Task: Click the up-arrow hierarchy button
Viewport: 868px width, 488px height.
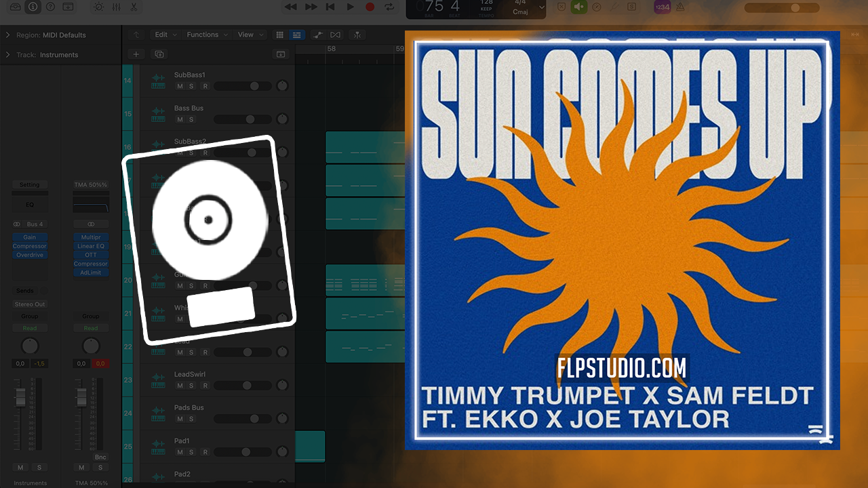Action: coord(136,35)
